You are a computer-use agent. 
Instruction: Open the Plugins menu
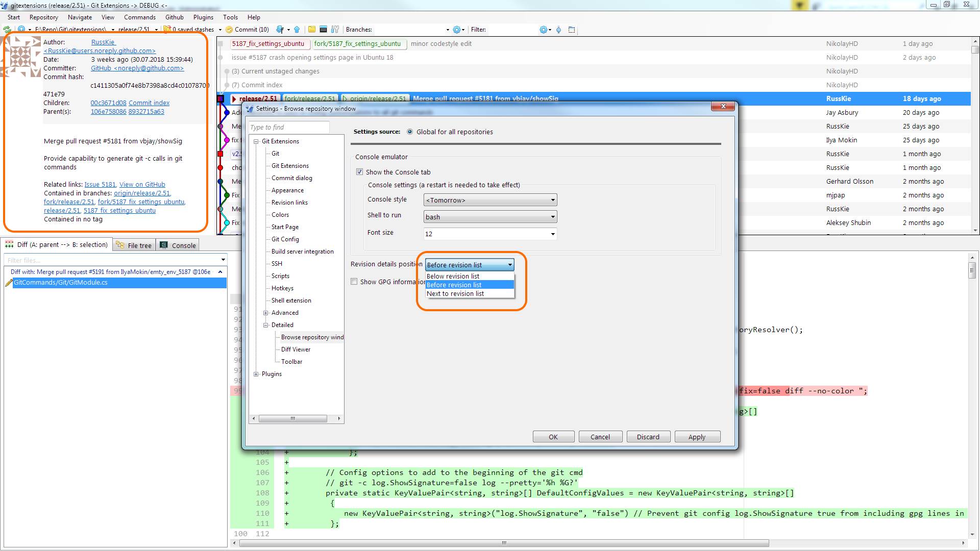point(203,17)
